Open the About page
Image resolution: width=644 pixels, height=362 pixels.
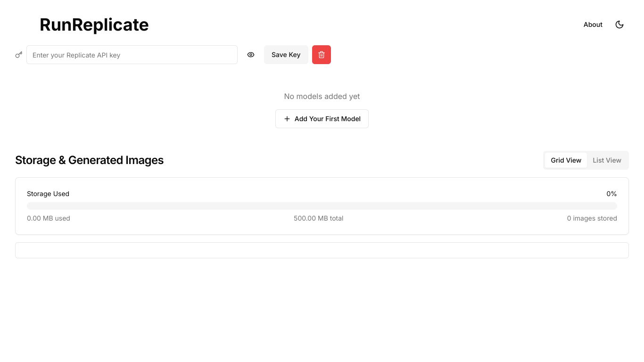(x=593, y=25)
